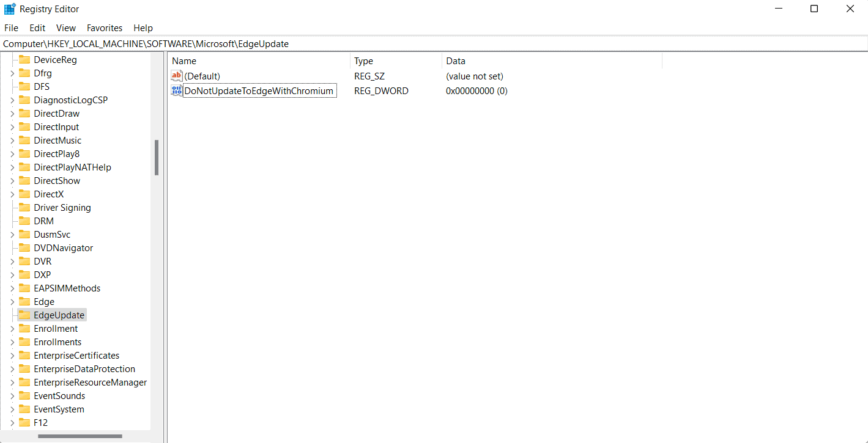Open the File menu
The height and width of the screenshot is (443, 868).
click(11, 28)
